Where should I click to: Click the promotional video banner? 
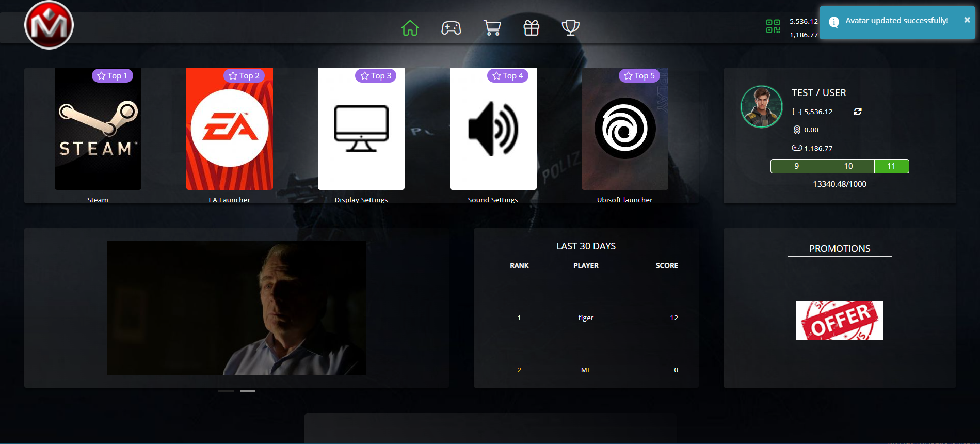tap(236, 308)
